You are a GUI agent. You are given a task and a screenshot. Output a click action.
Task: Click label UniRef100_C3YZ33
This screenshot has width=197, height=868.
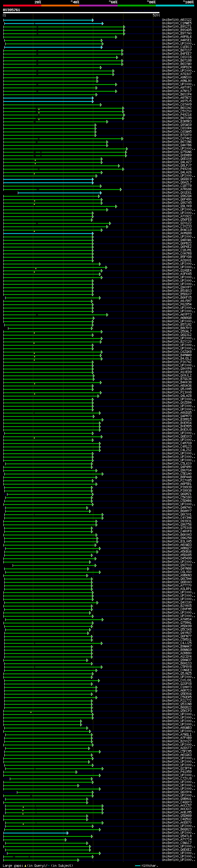click(177, 226)
